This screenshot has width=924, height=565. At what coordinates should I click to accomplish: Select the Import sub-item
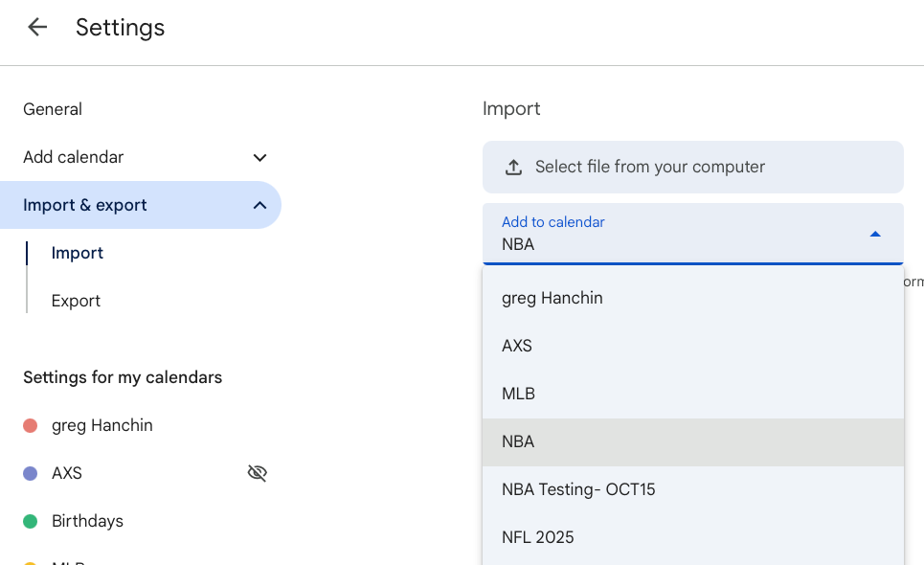[78, 253]
